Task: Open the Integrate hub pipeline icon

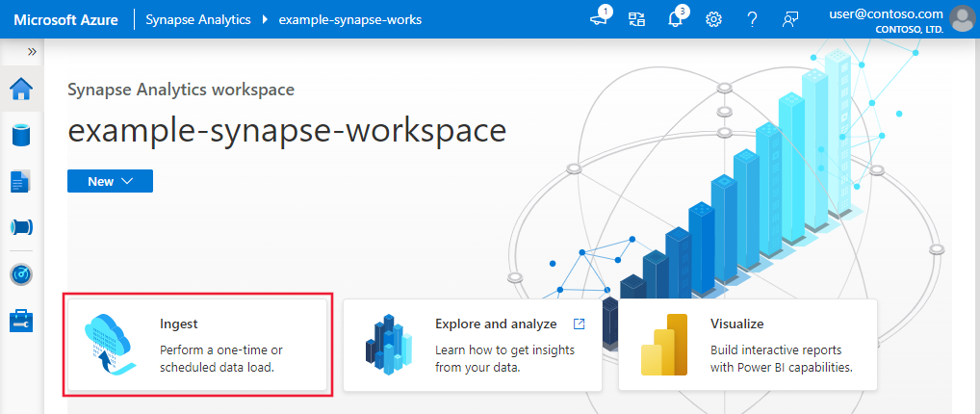Action: [x=21, y=227]
